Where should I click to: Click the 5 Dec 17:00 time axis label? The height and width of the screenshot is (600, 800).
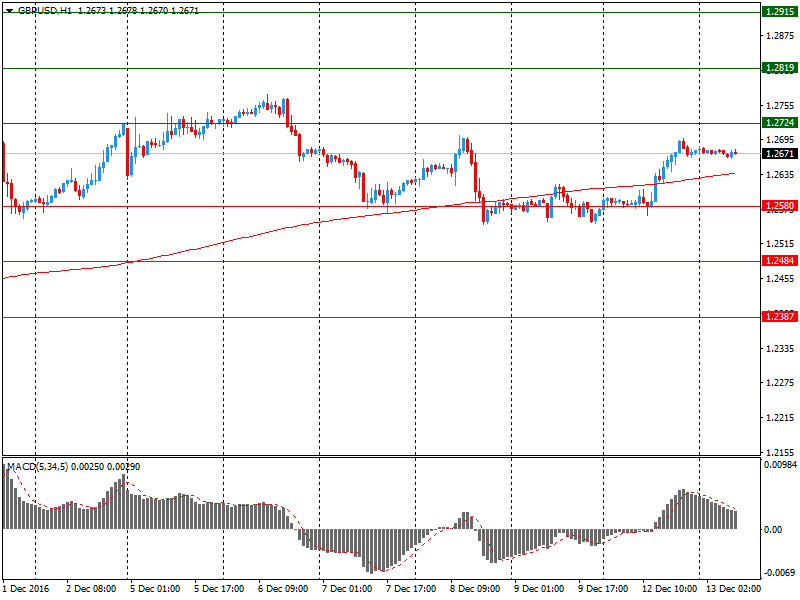[x=219, y=589]
